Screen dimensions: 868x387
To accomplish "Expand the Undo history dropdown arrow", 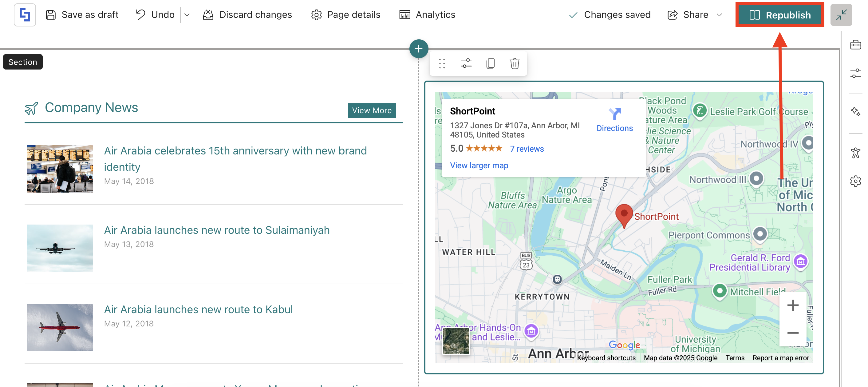I will (x=187, y=15).
